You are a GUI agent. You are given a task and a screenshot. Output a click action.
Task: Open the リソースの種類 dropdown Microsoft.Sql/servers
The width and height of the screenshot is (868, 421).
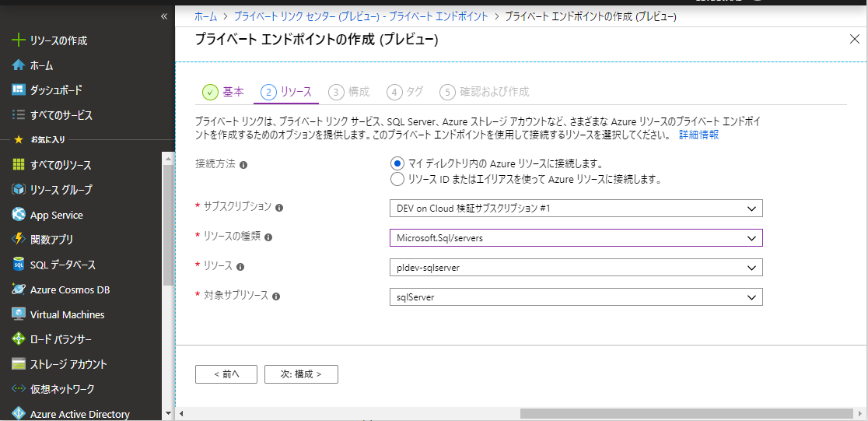576,237
